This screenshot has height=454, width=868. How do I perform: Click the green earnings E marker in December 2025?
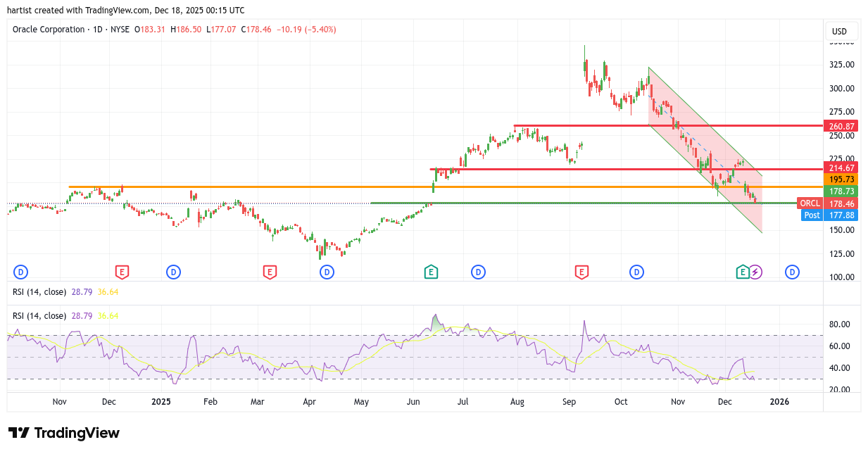[x=743, y=272]
